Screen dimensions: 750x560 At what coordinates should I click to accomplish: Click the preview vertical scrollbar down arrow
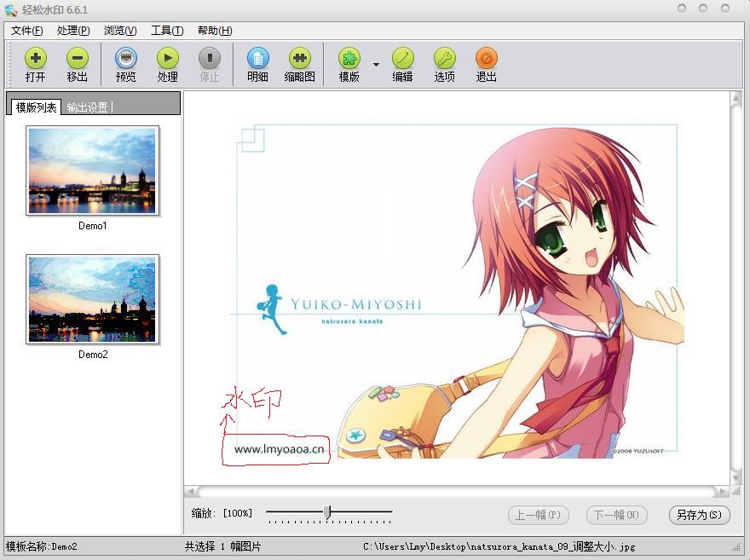click(736, 477)
